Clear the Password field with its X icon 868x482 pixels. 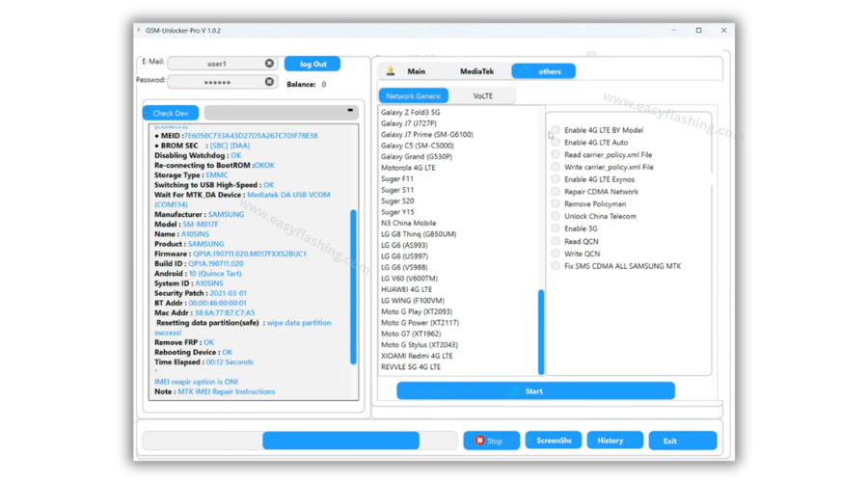click(269, 82)
